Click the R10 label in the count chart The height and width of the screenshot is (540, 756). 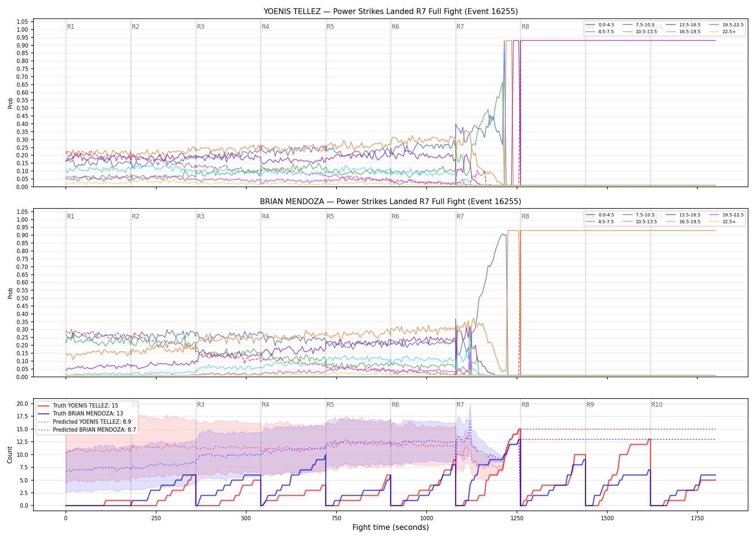(x=657, y=405)
